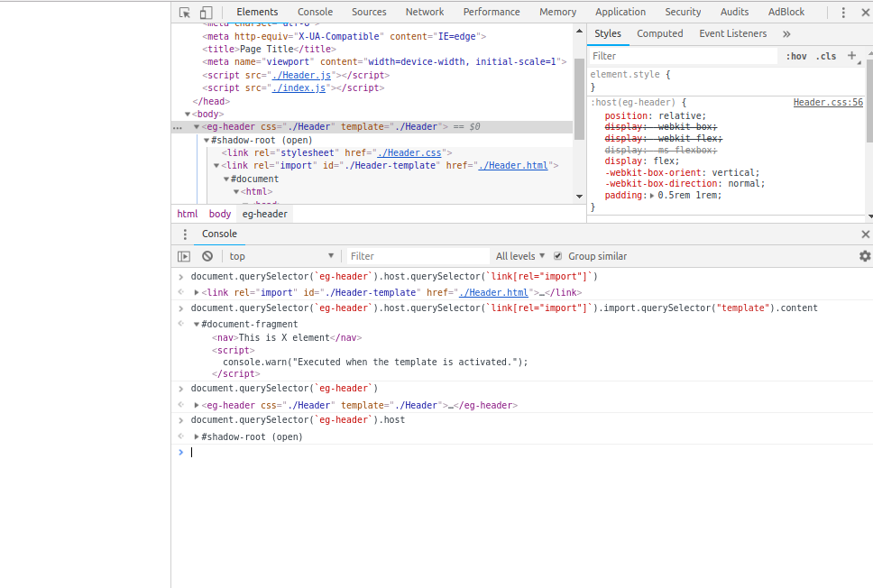Select the title Page Title element row
This screenshot has height=588, width=873.
pos(270,49)
